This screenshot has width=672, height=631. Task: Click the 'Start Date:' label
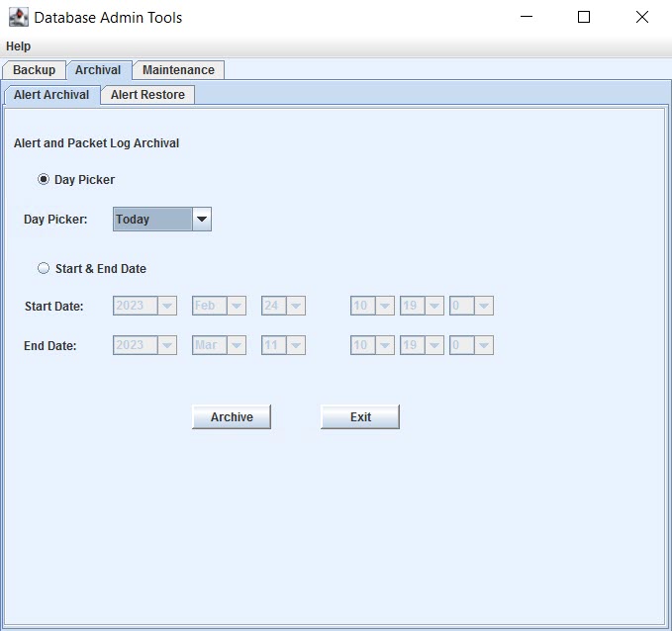point(54,307)
